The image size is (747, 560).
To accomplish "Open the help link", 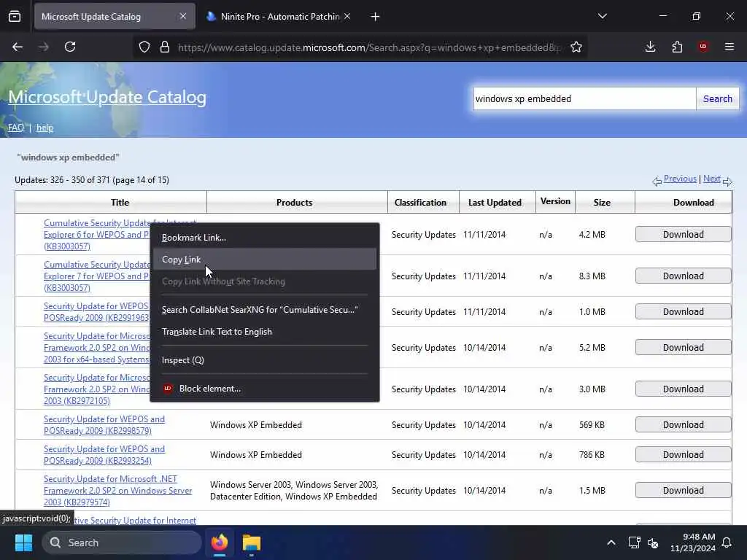I will [44, 128].
